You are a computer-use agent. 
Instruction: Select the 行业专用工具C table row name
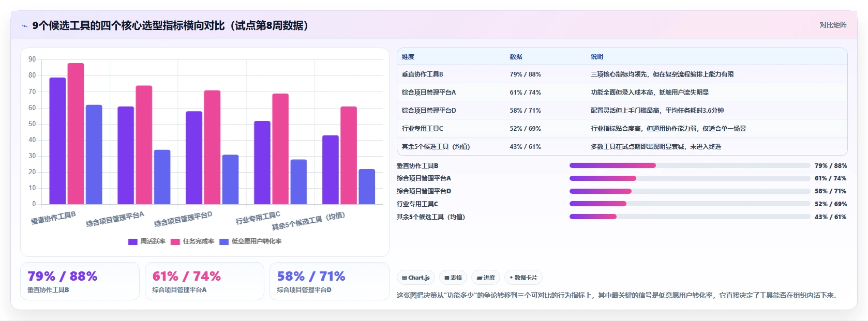423,129
